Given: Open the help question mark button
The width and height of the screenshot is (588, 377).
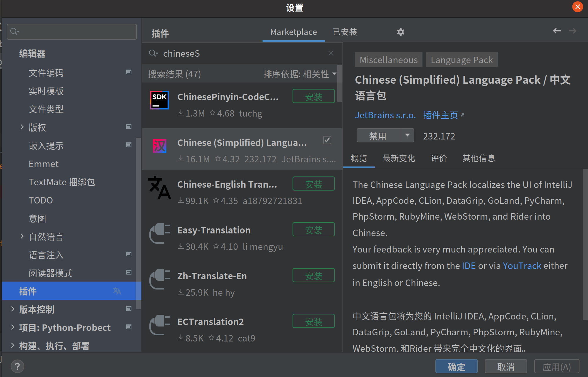Looking at the screenshot, I should [17, 366].
